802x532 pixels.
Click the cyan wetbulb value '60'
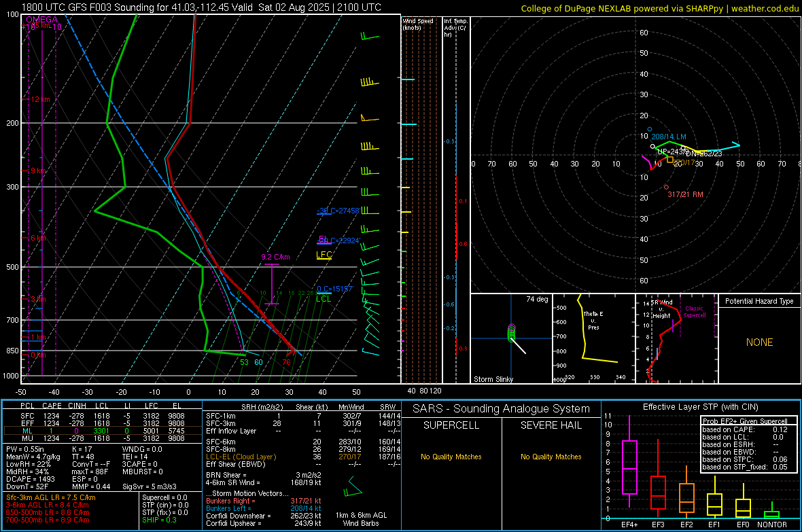click(259, 362)
